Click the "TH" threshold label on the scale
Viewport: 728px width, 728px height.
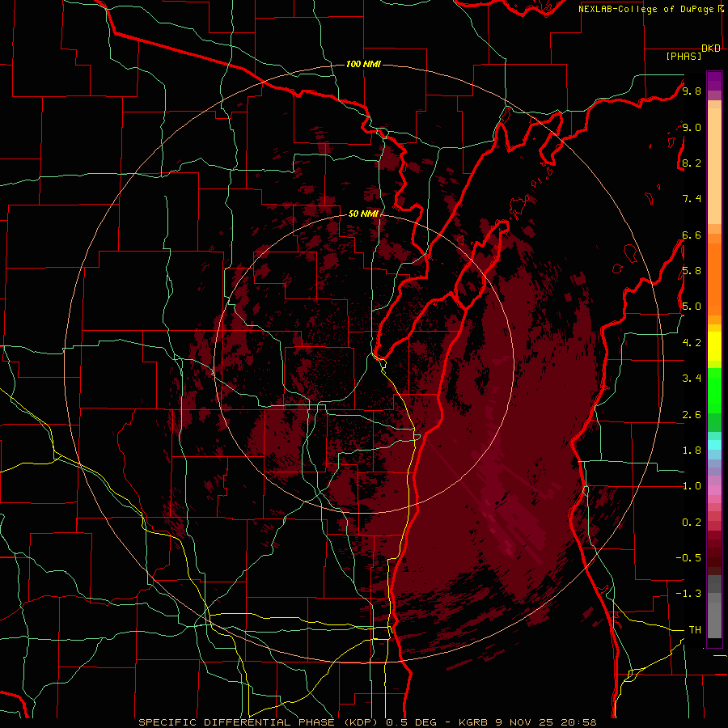pyautogui.click(x=695, y=630)
